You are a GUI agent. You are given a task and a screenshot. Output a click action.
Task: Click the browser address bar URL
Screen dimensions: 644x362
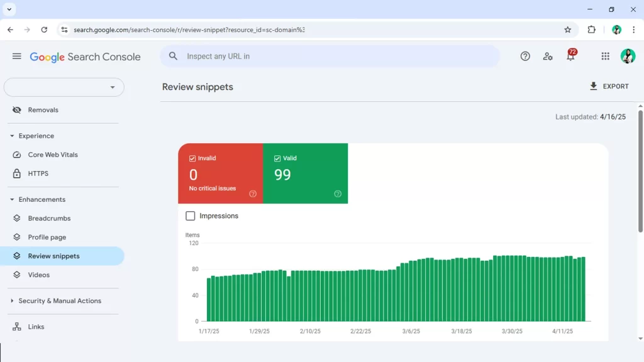pyautogui.click(x=189, y=30)
